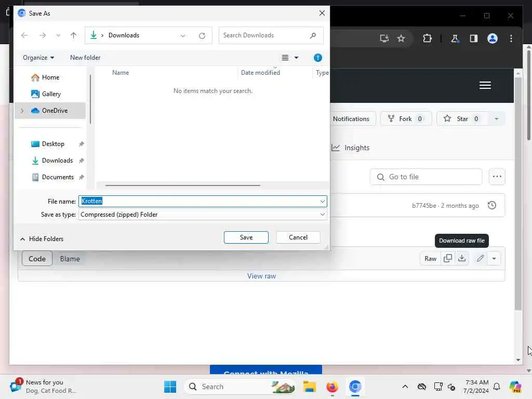Open File Explorer from taskbar
Image resolution: width=532 pixels, height=399 pixels.
pyautogui.click(x=310, y=387)
